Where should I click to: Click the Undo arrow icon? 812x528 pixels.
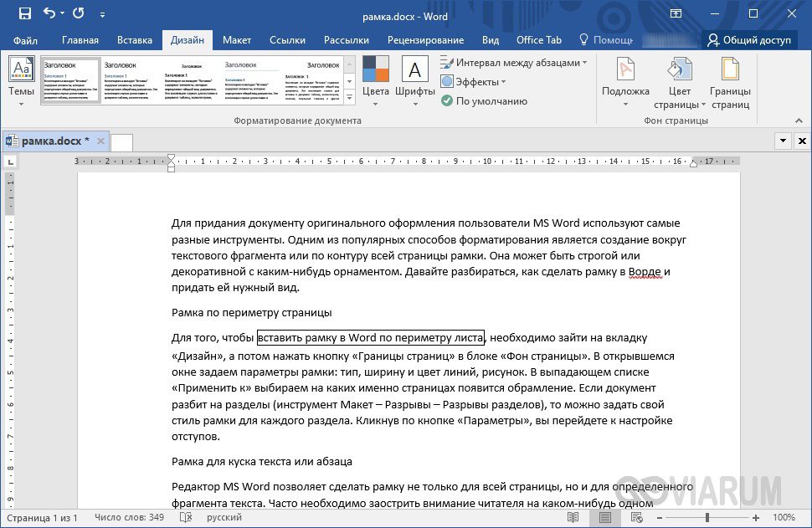click(x=49, y=13)
